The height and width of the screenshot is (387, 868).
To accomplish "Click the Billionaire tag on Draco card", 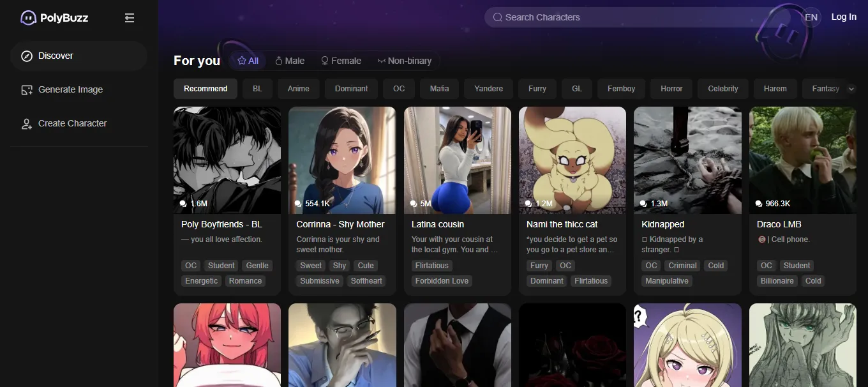I will tap(777, 281).
